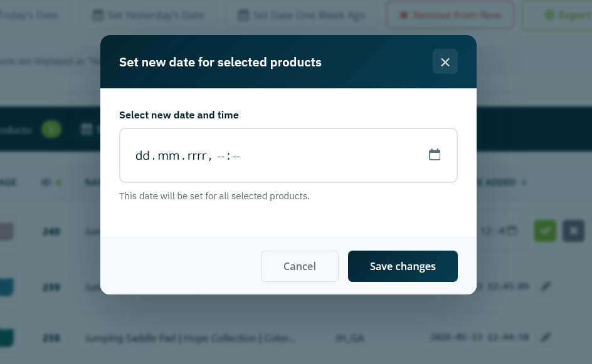This screenshot has height=364, width=592.
Task: Dismiss the dialog with the X button
Action: pos(445,62)
